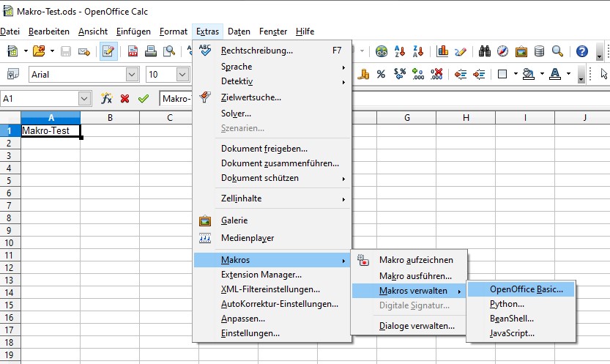This screenshot has height=364, width=610.
Task: Open the Hilfe menu
Action: (305, 31)
